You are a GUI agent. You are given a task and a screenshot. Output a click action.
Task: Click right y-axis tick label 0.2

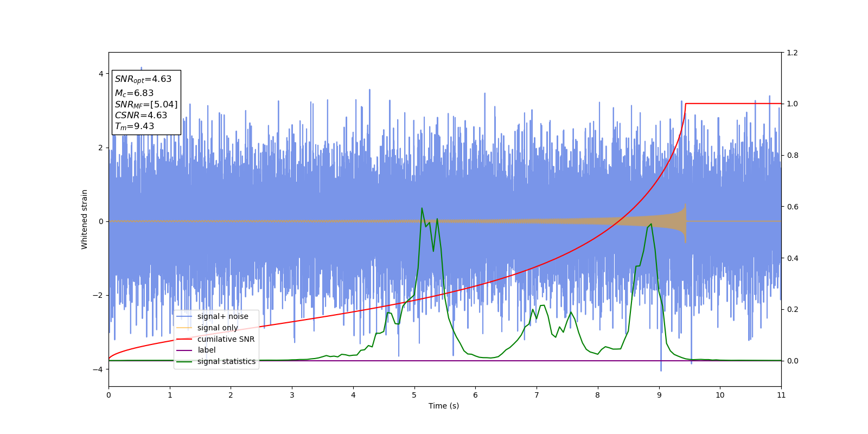(x=792, y=309)
